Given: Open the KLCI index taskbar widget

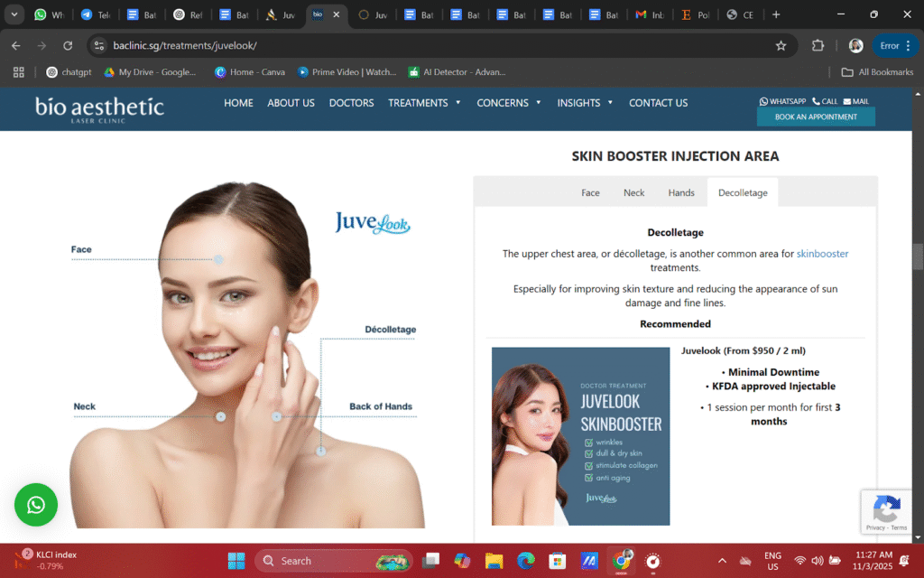Looking at the screenshot, I should [46, 560].
